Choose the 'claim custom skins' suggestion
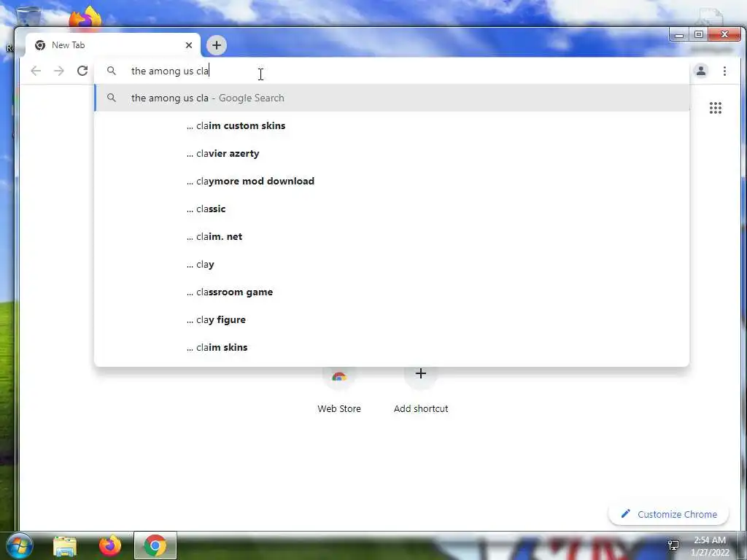This screenshot has width=747, height=560. (x=392, y=125)
